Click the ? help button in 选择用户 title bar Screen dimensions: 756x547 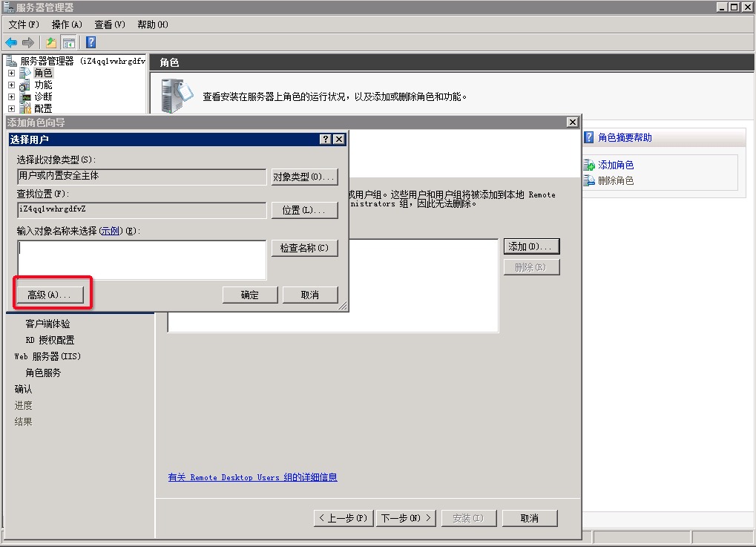(326, 140)
